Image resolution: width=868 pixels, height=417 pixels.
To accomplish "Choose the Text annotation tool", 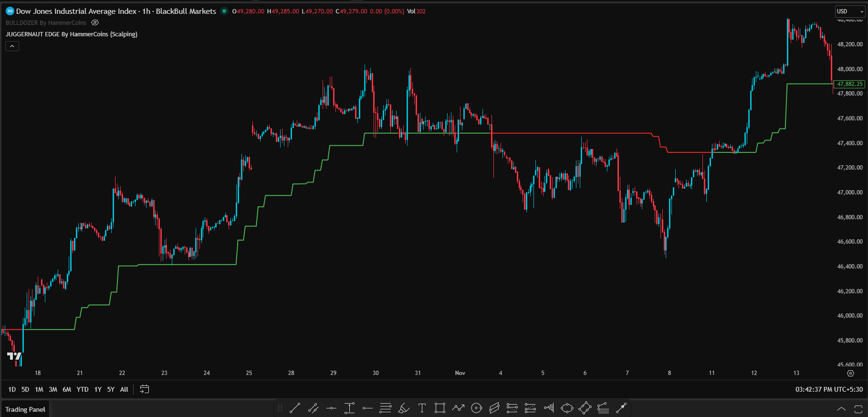I will click(422, 408).
